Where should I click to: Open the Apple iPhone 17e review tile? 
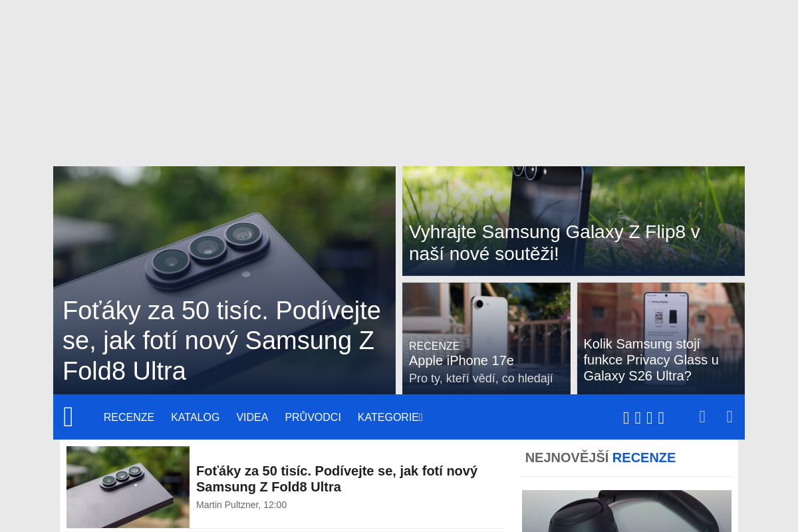coord(486,338)
